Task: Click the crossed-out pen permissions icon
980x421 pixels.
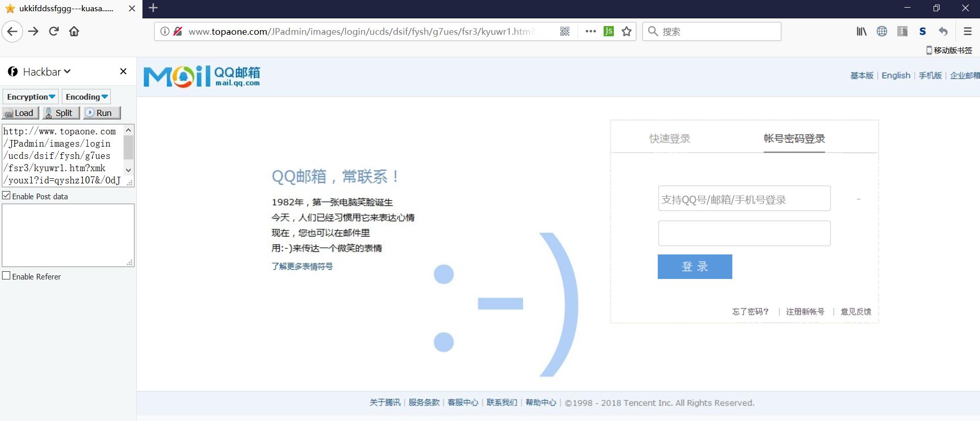Action: pyautogui.click(x=178, y=32)
